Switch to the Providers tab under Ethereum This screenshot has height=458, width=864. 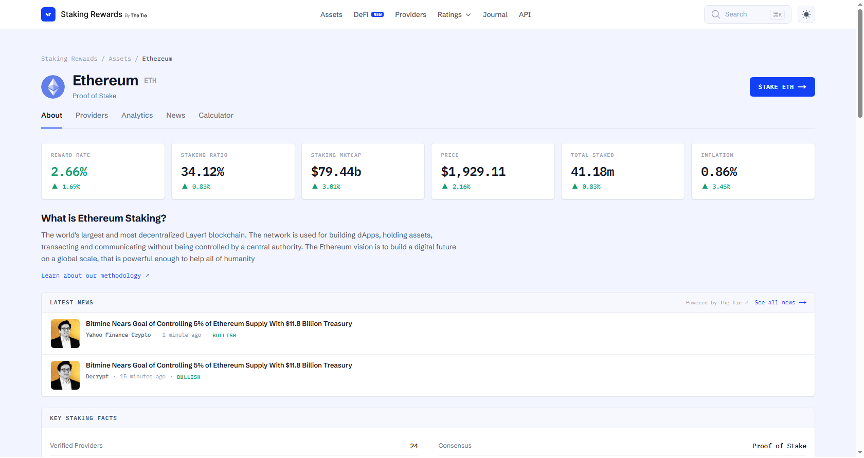(x=91, y=115)
